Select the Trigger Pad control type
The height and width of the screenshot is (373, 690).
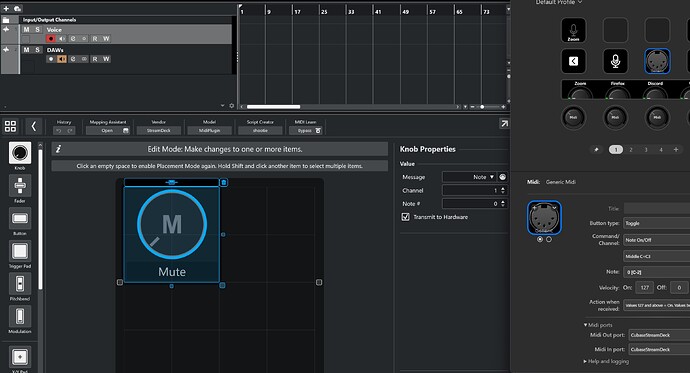pyautogui.click(x=20, y=251)
